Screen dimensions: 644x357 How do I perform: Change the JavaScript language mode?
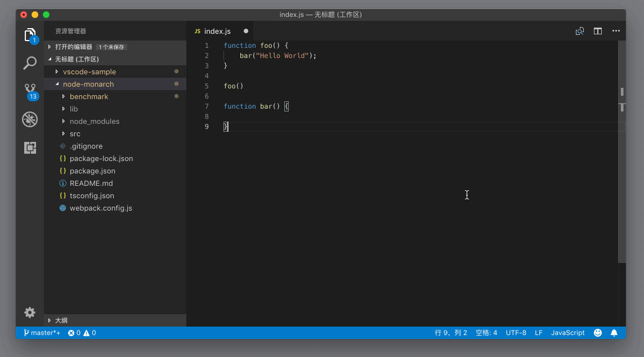coord(567,333)
